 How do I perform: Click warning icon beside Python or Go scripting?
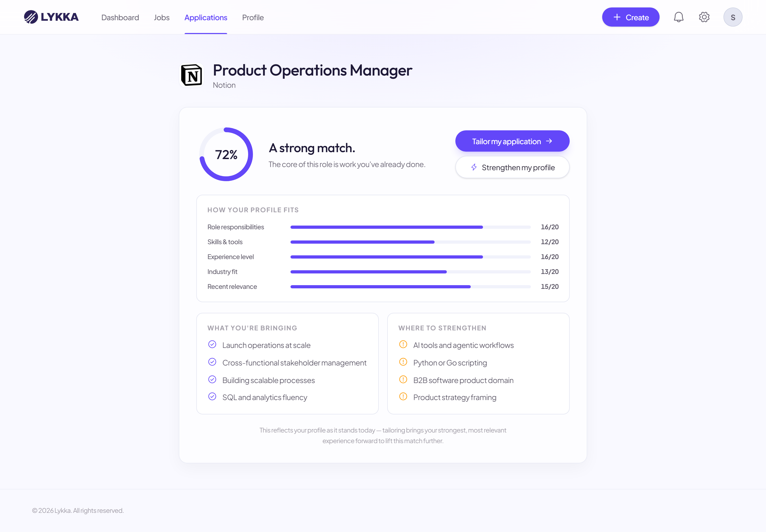pyautogui.click(x=403, y=362)
